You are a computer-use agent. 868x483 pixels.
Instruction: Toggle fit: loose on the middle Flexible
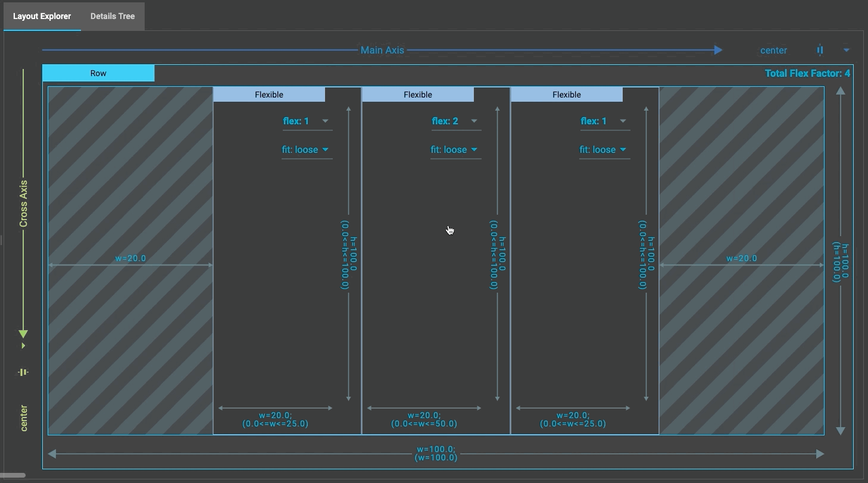click(455, 149)
